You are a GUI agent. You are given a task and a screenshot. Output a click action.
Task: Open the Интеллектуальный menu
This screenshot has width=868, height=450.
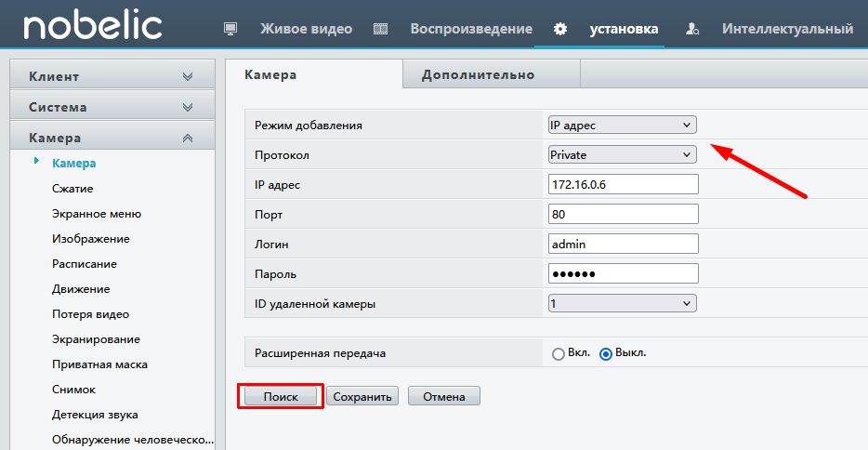pos(787,29)
